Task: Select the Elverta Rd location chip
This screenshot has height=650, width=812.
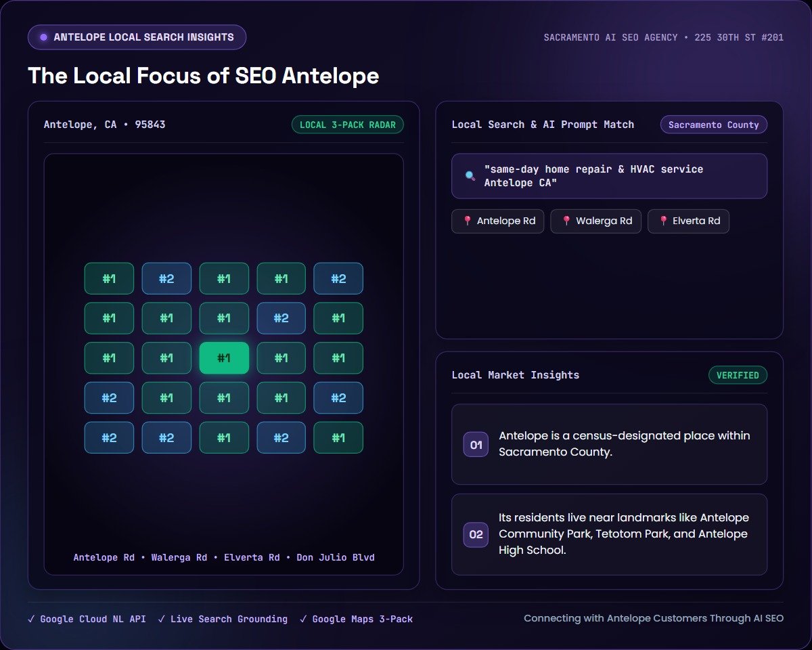Action: 688,221
